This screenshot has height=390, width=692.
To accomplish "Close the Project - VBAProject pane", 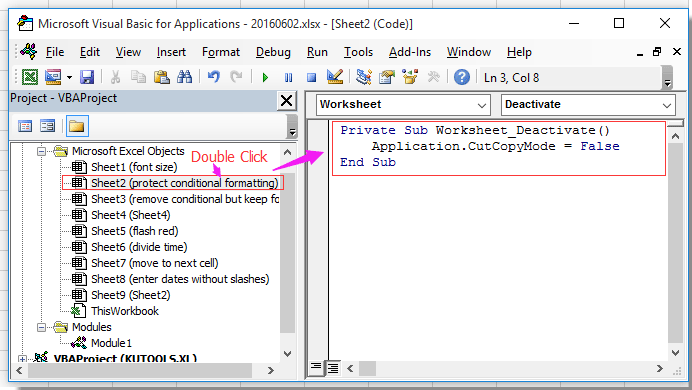I will [x=286, y=101].
